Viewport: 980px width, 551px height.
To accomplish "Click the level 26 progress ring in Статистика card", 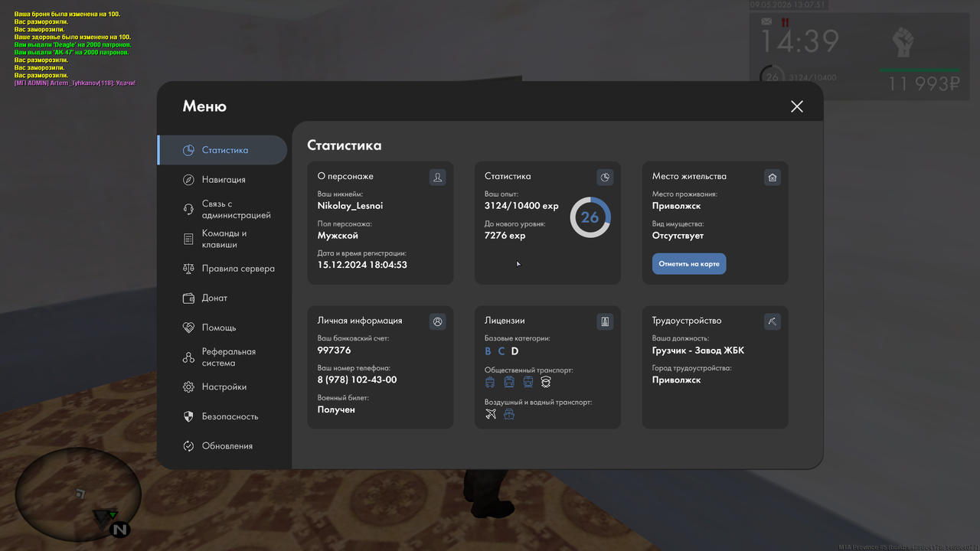I will tap(590, 217).
